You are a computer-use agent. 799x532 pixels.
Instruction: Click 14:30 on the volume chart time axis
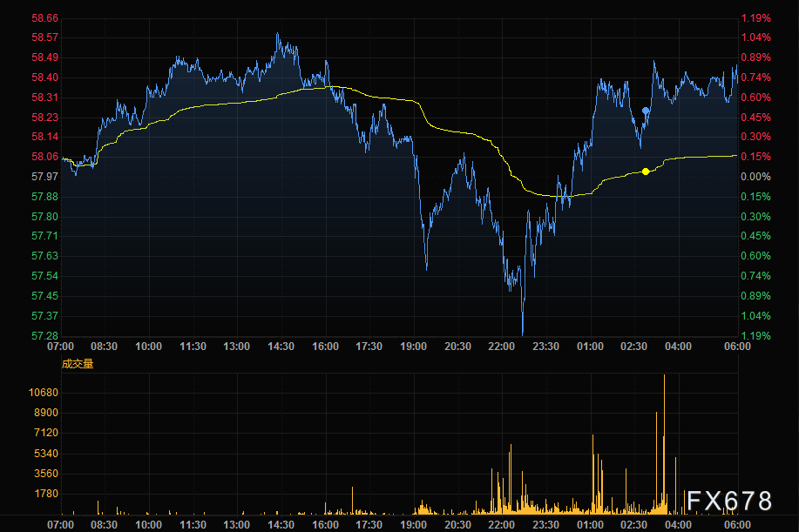click(x=281, y=526)
